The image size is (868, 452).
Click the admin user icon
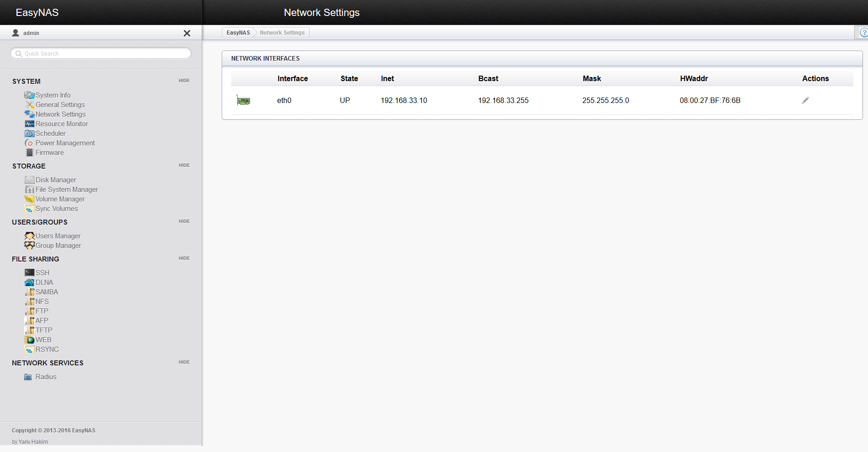[x=16, y=33]
